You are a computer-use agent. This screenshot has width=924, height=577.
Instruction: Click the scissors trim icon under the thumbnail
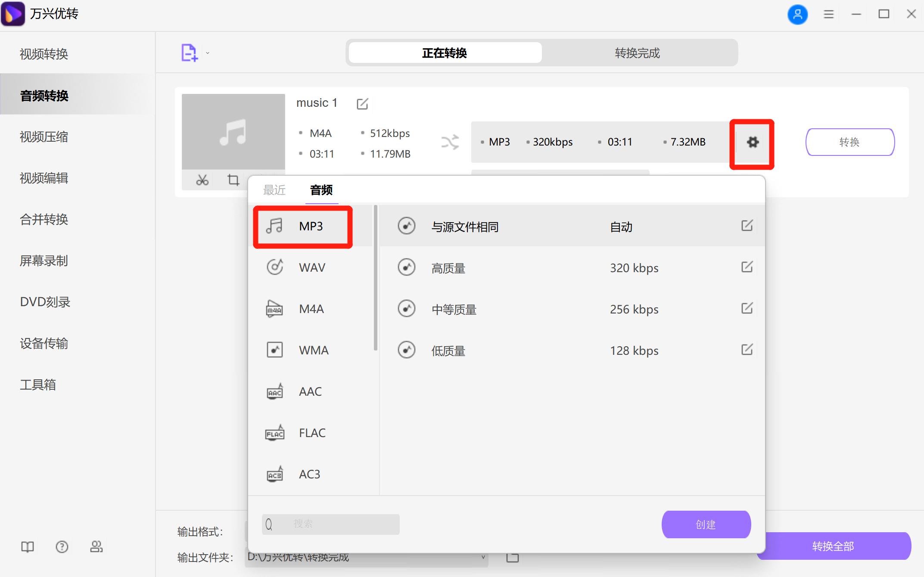coord(202,180)
